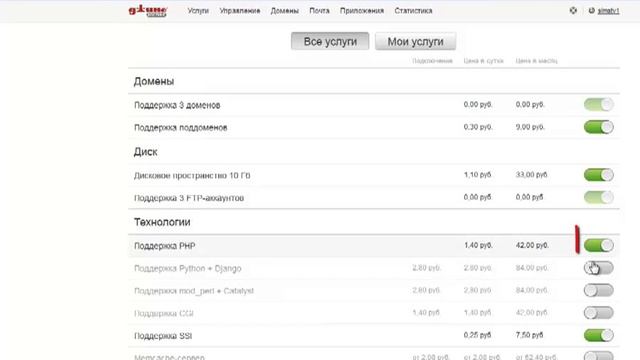Click the 0,25 руб. daily SSI price
Screen dimensions: 640x360
click(x=477, y=335)
